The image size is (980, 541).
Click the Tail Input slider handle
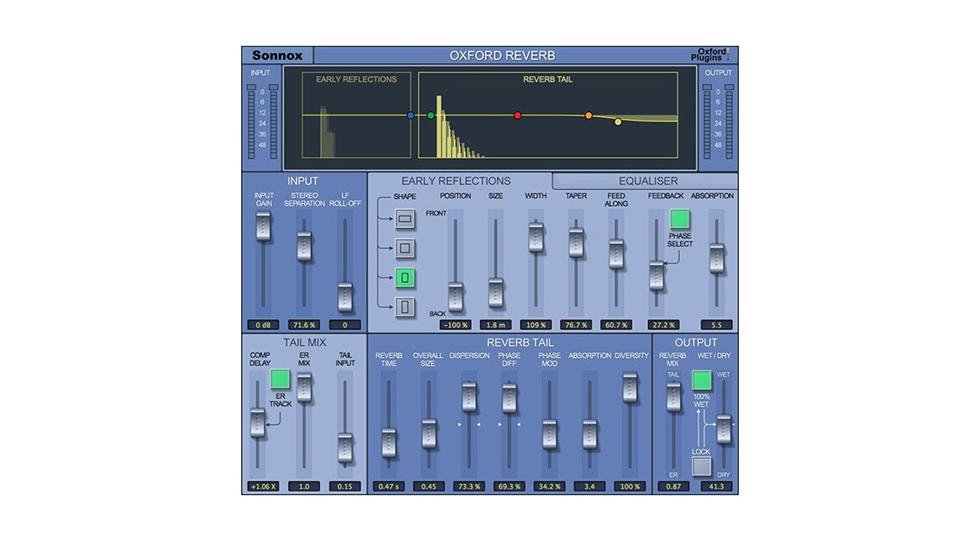pyautogui.click(x=345, y=447)
